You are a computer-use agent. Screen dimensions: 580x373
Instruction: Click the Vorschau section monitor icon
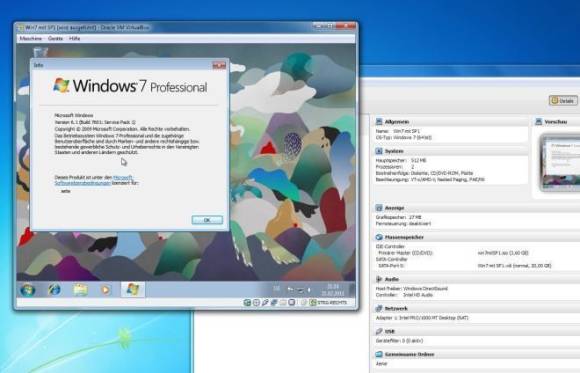[x=539, y=122]
